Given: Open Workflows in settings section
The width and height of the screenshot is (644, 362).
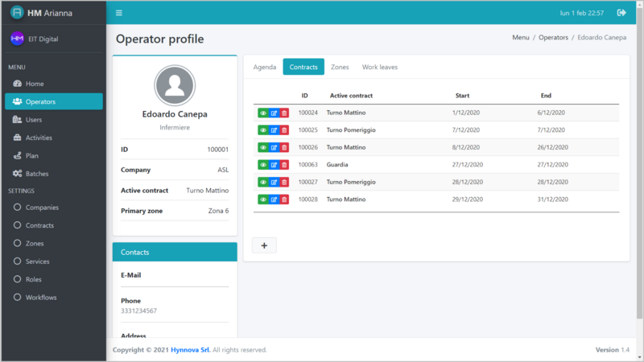Looking at the screenshot, I should pyautogui.click(x=41, y=298).
